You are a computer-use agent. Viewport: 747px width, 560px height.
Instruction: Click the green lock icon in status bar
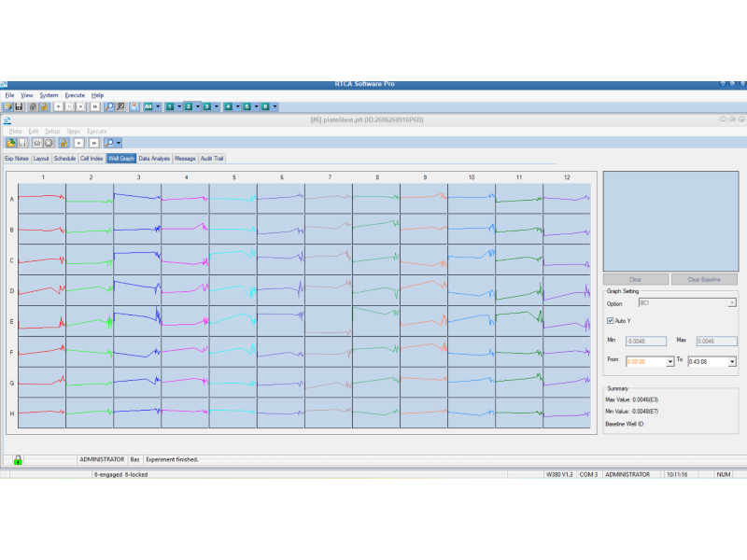[x=18, y=460]
